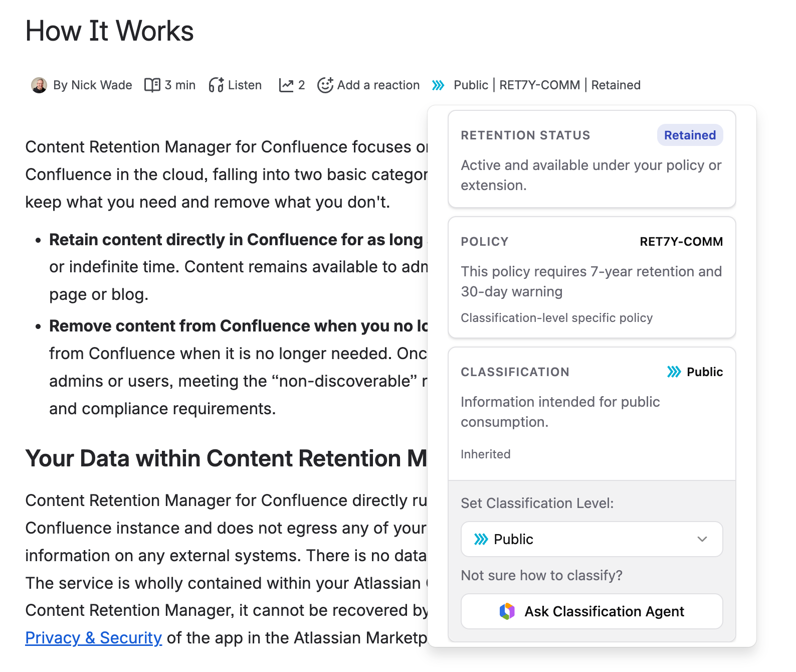Click 'Information intended for public consumption.' text
Image resolution: width=796 pixels, height=672 pixels.
560,412
